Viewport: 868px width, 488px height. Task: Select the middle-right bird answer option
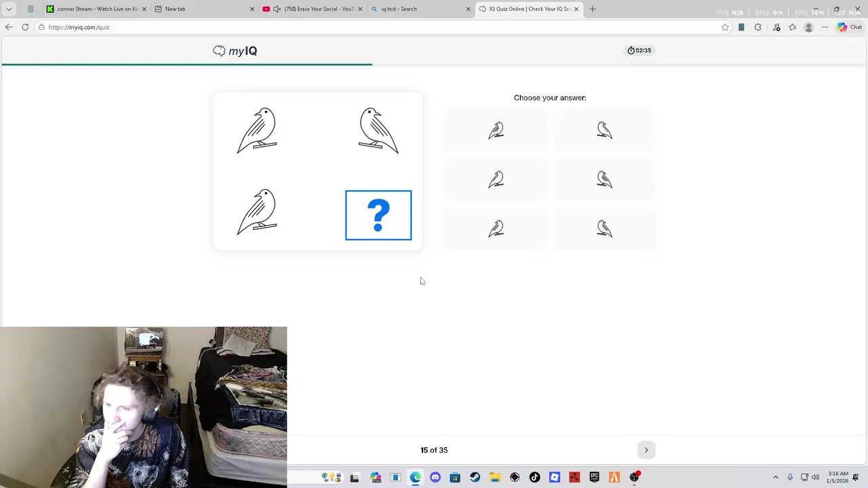[x=604, y=179]
